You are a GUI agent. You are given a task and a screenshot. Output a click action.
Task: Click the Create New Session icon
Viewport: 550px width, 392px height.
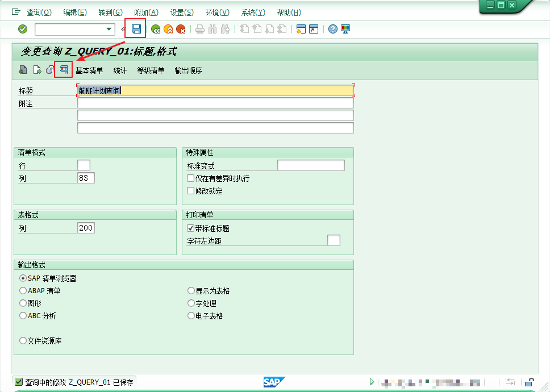tap(301, 29)
